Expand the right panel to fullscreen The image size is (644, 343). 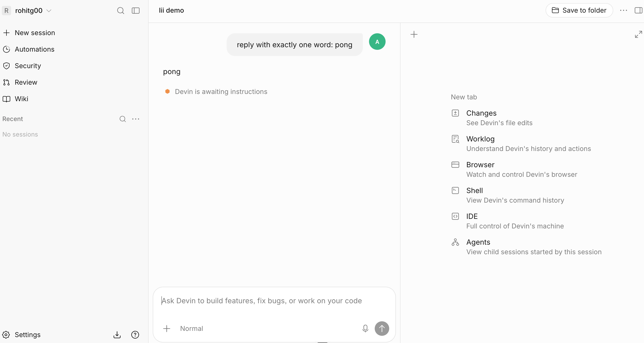[638, 34]
